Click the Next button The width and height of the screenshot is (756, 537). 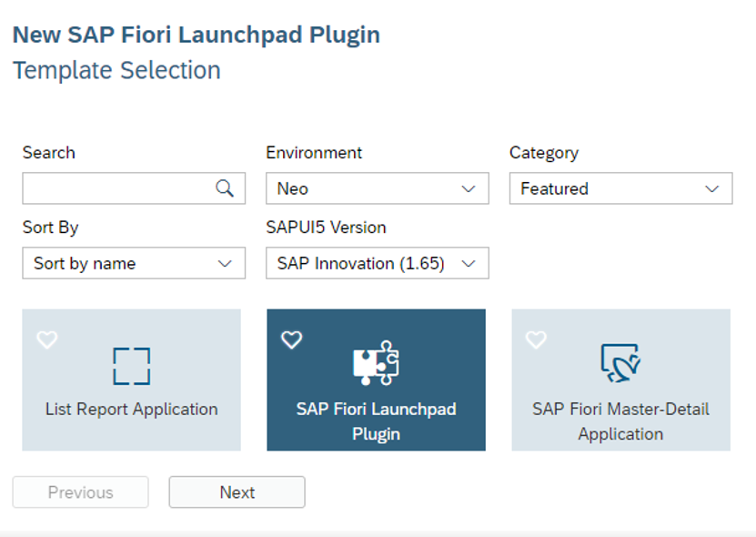[237, 492]
